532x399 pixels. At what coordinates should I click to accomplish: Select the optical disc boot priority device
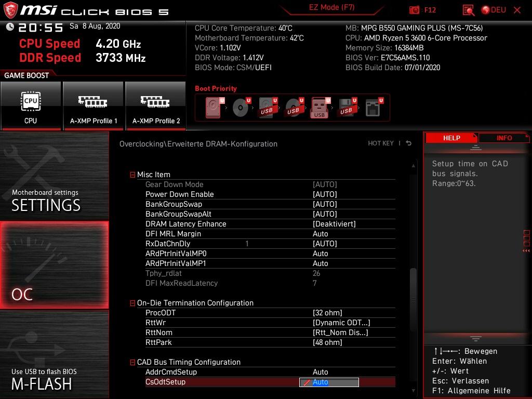pyautogui.click(x=241, y=108)
